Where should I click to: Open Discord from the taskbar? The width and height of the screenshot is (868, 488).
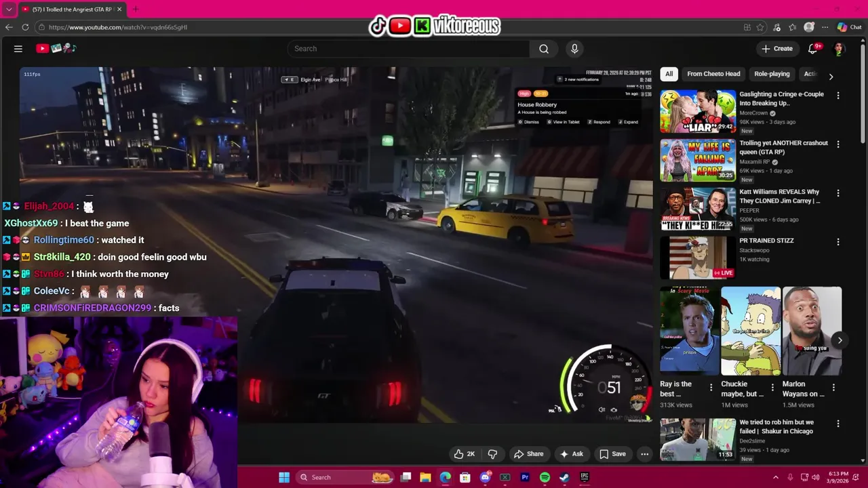pos(485,477)
